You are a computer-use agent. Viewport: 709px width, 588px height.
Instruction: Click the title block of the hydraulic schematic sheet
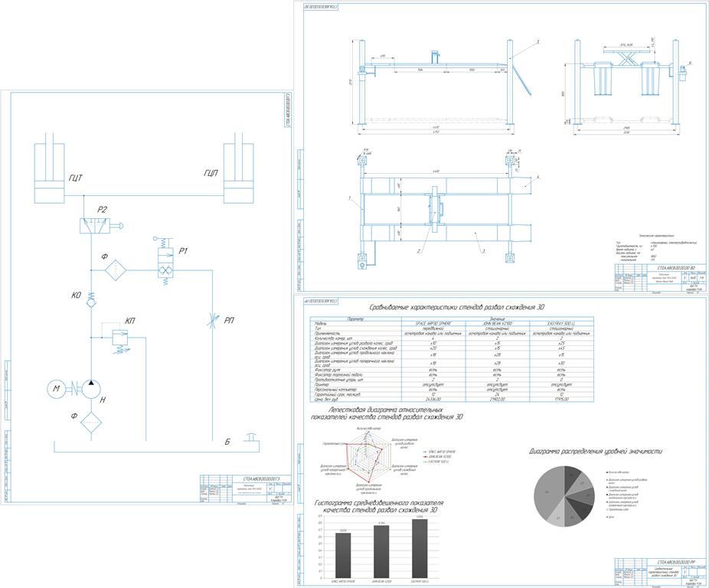pyautogui.click(x=246, y=489)
